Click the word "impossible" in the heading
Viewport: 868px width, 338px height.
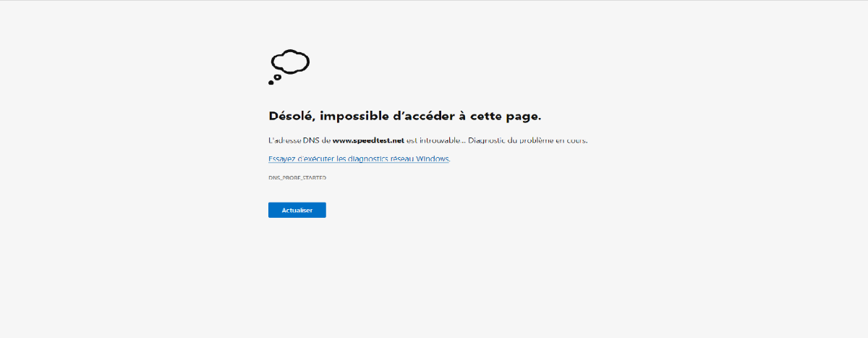click(x=353, y=116)
